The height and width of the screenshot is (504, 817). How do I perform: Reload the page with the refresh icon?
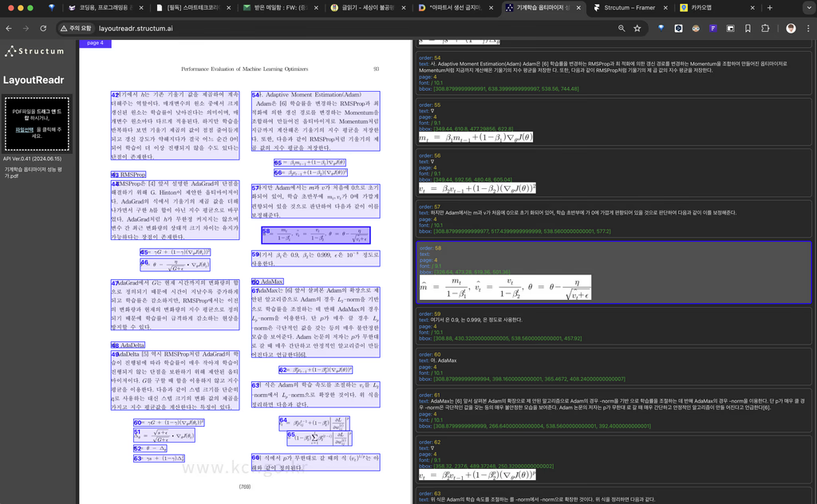(45, 28)
